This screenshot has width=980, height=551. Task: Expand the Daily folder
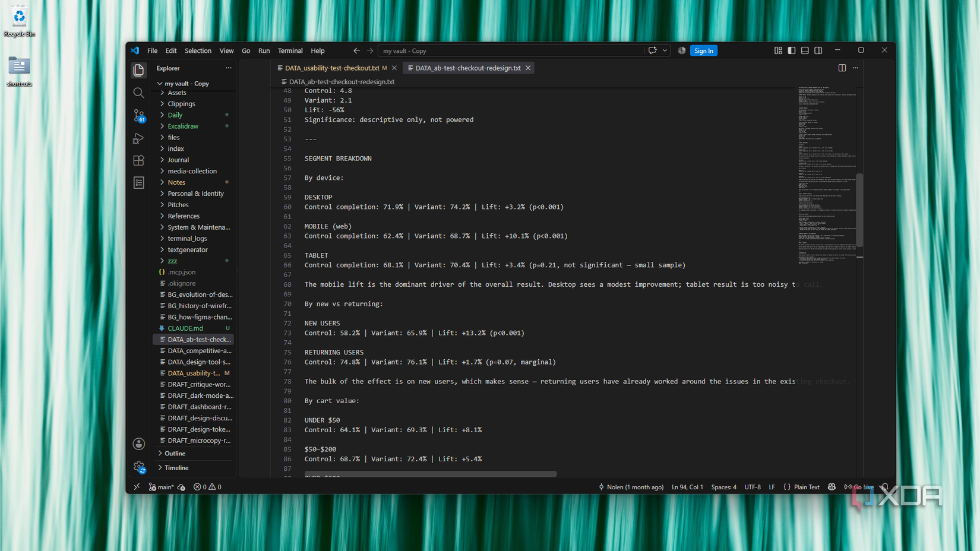tap(194, 115)
